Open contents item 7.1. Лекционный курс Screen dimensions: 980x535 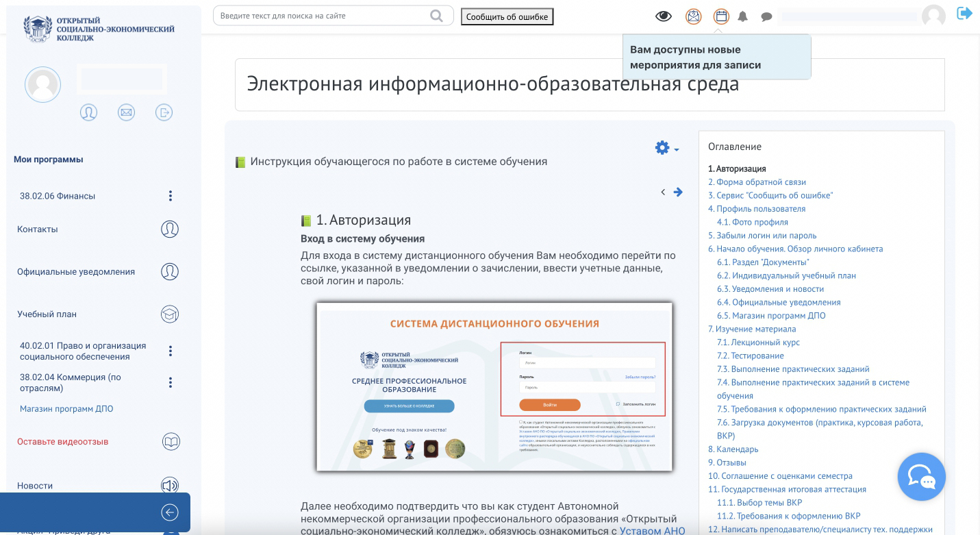758,343
